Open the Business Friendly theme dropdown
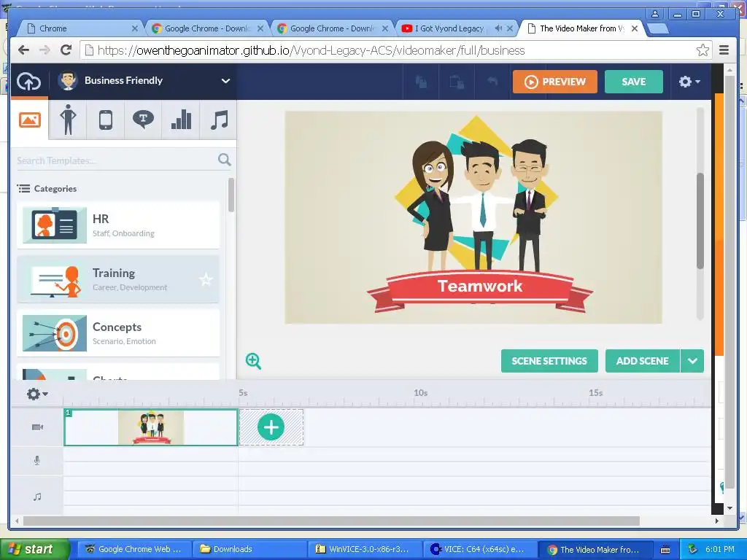Image resolution: width=747 pixels, height=560 pixels. click(x=144, y=81)
